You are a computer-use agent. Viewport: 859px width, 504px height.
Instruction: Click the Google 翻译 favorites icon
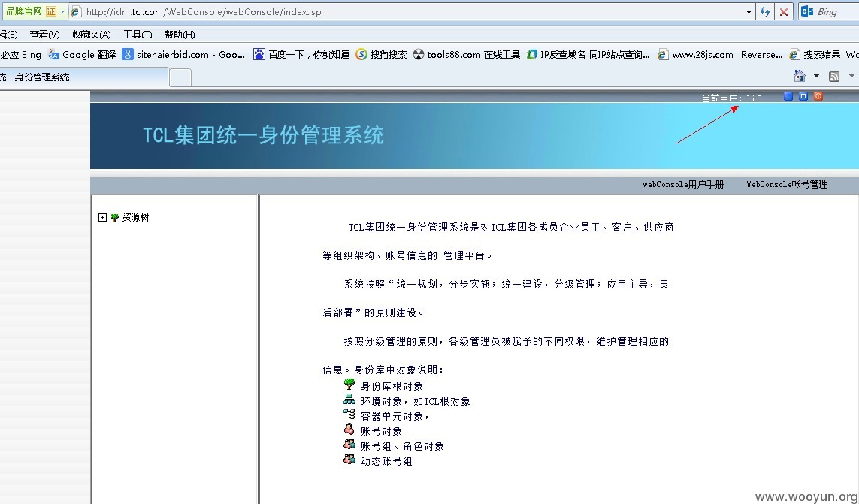pos(53,54)
